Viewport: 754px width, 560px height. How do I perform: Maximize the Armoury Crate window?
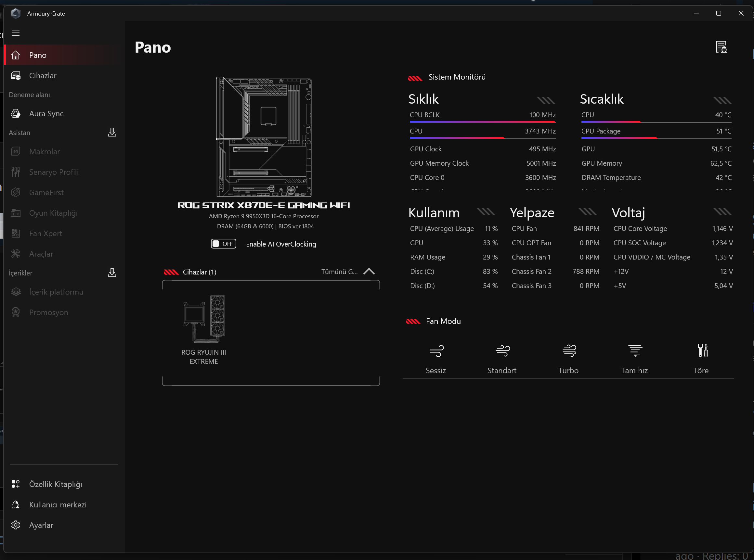[718, 13]
